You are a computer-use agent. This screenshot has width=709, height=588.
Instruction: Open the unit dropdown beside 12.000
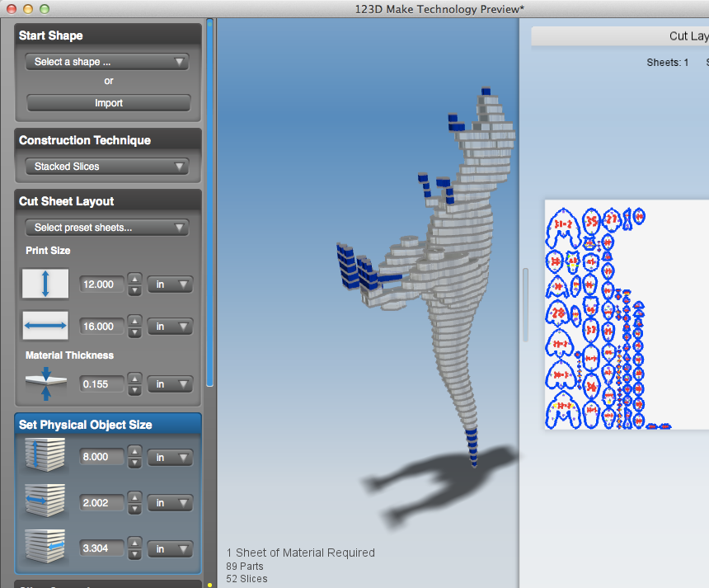(171, 285)
